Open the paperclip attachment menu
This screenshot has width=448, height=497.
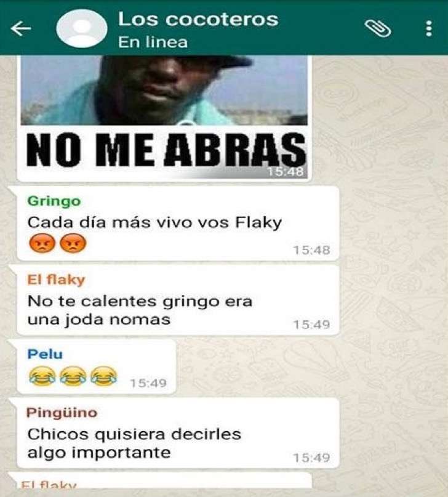pos(377,28)
